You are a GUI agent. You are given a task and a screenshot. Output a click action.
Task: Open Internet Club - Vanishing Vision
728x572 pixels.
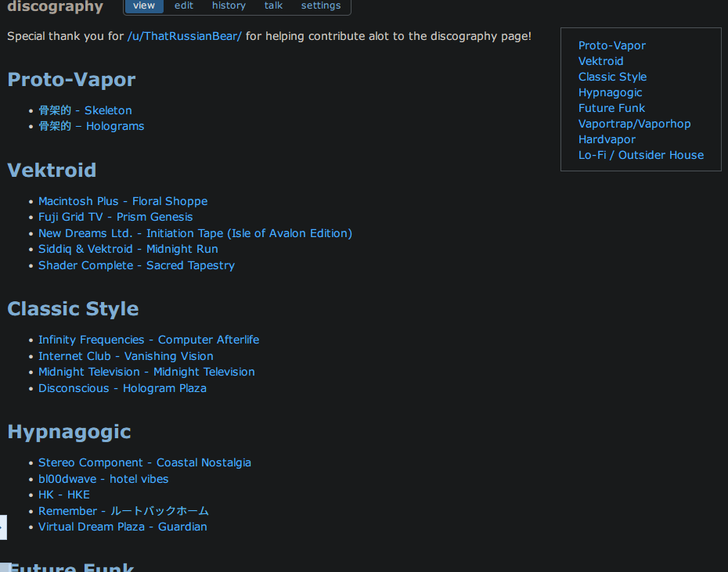(126, 356)
